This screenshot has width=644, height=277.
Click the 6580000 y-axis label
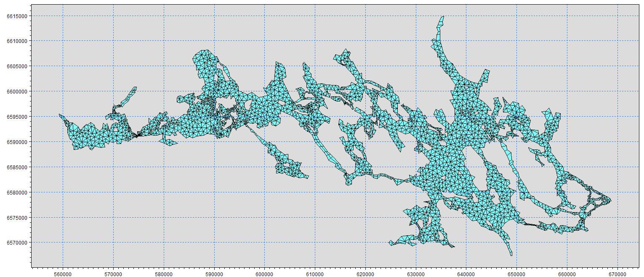16,193
